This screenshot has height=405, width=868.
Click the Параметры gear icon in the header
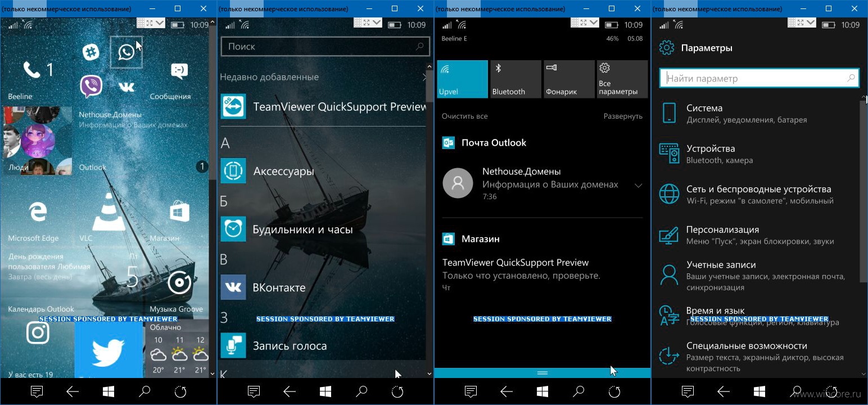pyautogui.click(x=667, y=48)
